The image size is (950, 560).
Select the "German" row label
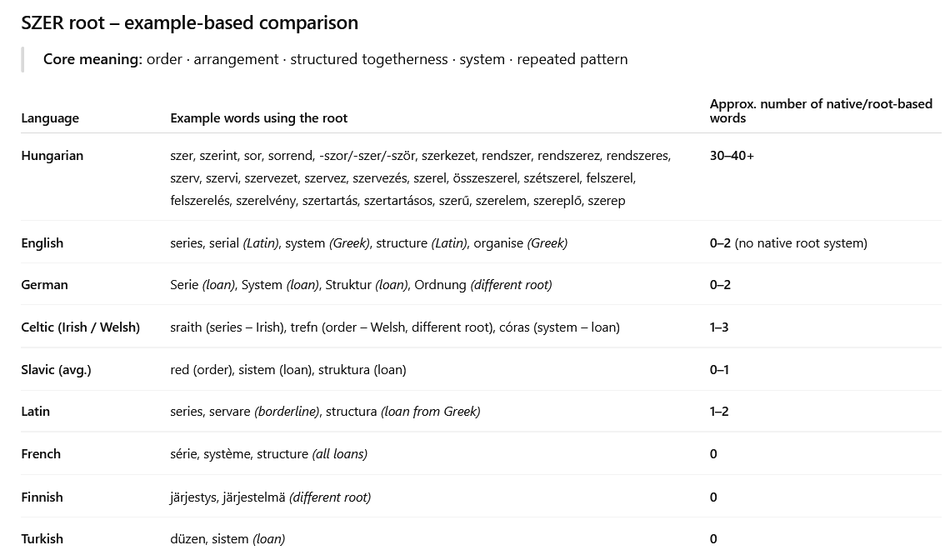pos(44,285)
